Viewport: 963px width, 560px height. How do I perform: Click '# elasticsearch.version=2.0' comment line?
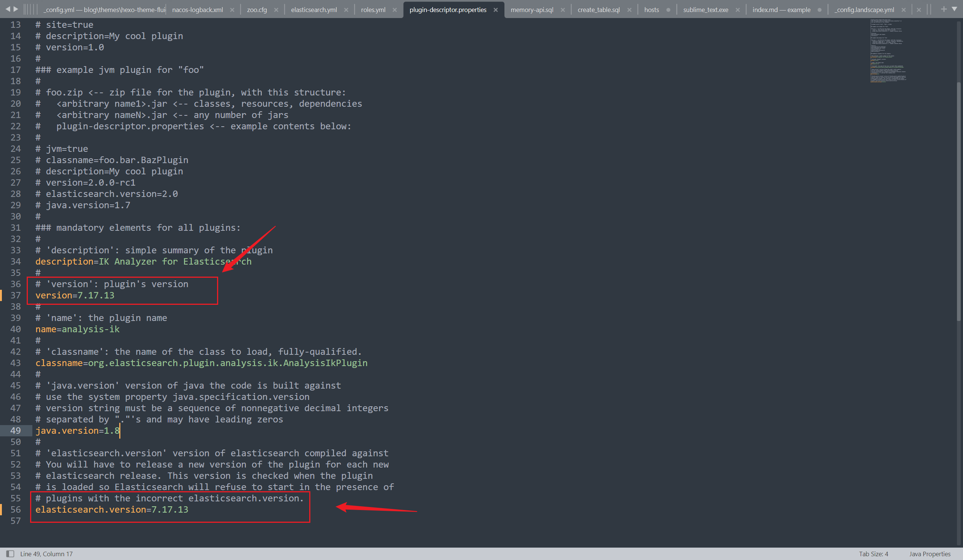pos(106,194)
